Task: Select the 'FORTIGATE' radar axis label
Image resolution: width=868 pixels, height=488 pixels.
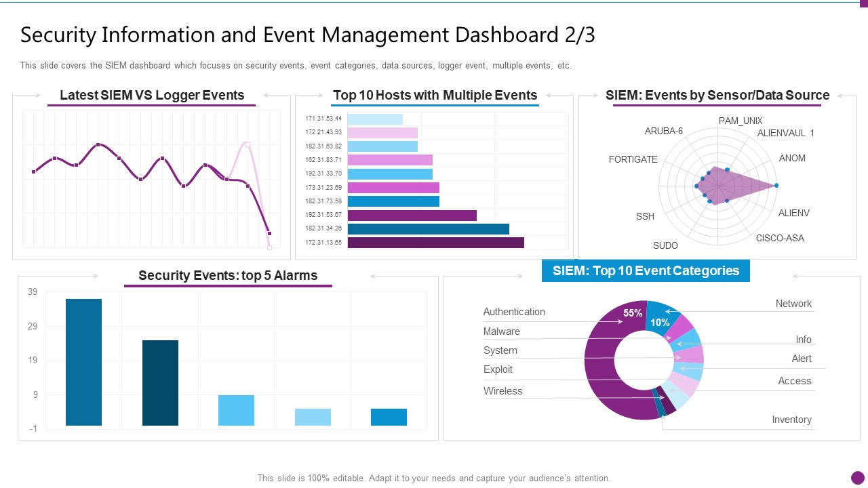Action: tap(633, 159)
